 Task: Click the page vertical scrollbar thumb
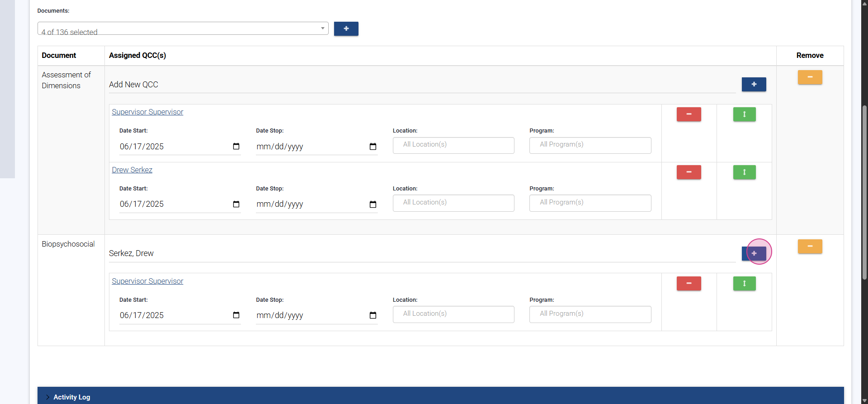pyautogui.click(x=864, y=192)
